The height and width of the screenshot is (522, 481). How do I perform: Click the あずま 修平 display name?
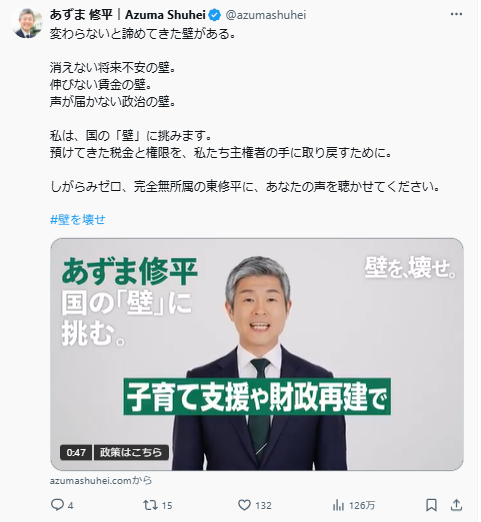81,15
